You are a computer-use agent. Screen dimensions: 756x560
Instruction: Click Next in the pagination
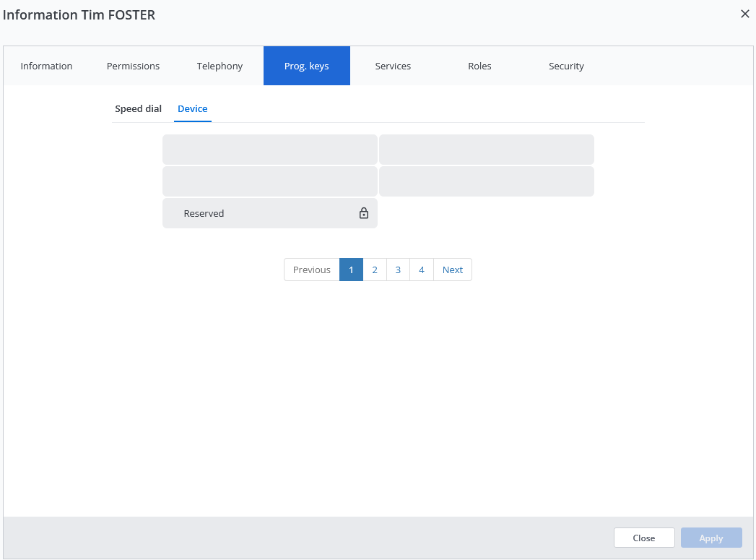[453, 270]
